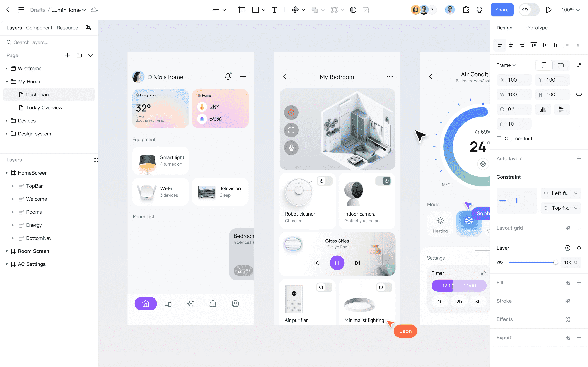Select the Text tool
The image size is (588, 367).
click(x=274, y=10)
